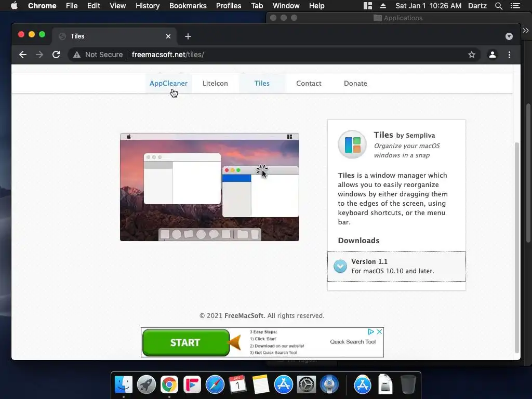
Task: Click the FreeMacSoft footer text
Action: [244, 315]
